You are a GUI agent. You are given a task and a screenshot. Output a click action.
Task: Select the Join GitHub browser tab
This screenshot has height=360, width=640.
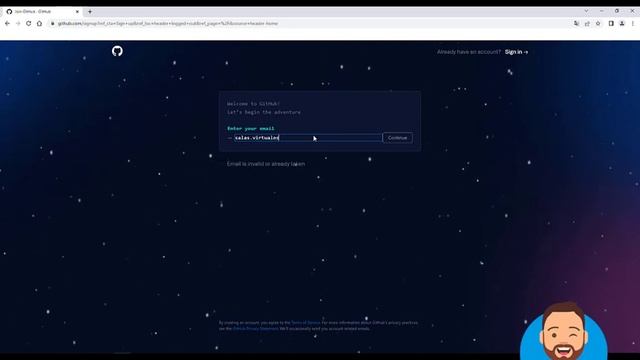41,11
